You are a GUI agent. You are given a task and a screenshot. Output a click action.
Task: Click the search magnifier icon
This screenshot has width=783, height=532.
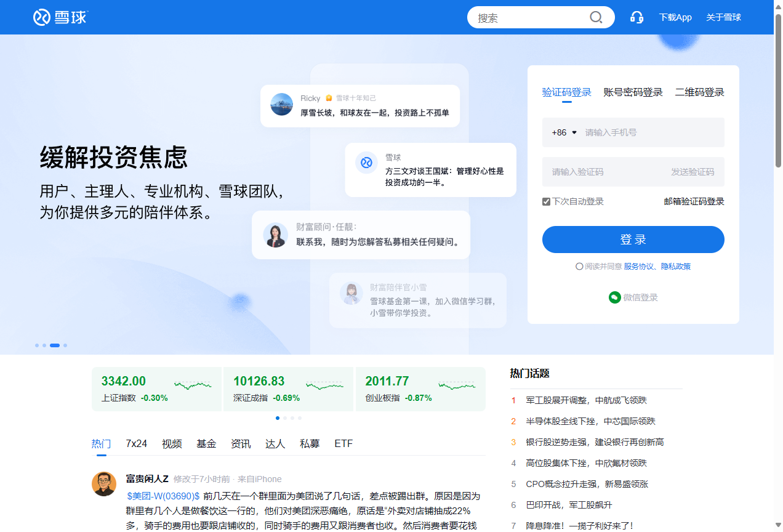(x=595, y=17)
